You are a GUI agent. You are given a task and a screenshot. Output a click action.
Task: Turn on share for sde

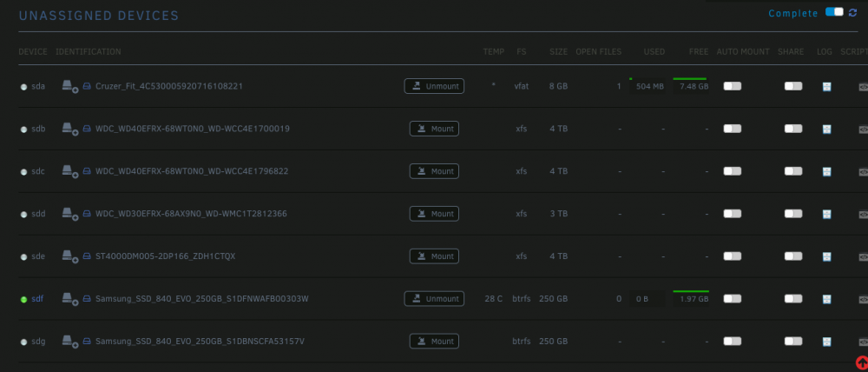click(793, 256)
